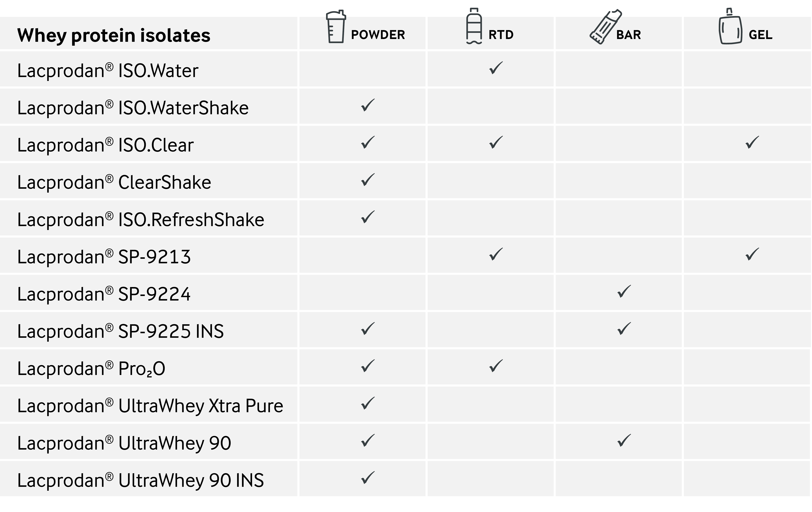
Task: Click SP-9224 BAR checkmark
Action: click(x=624, y=292)
